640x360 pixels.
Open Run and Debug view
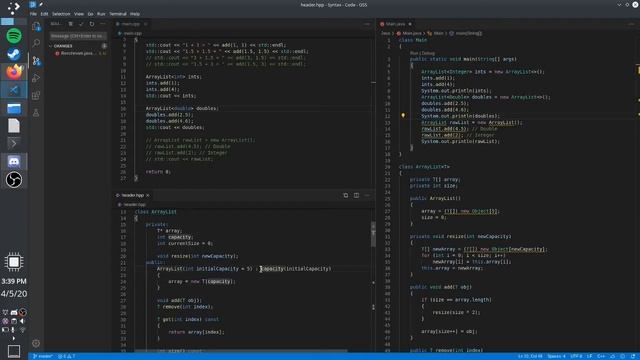[x=36, y=78]
